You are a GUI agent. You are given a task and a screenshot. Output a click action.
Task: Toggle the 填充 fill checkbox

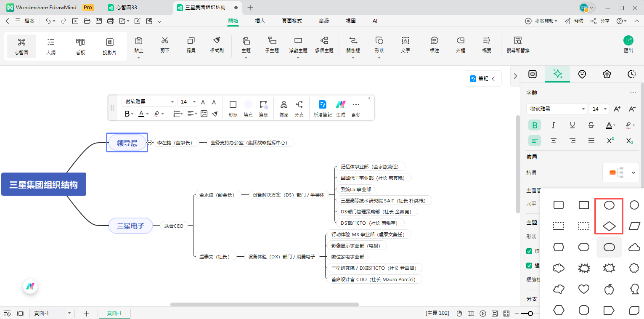point(529,252)
